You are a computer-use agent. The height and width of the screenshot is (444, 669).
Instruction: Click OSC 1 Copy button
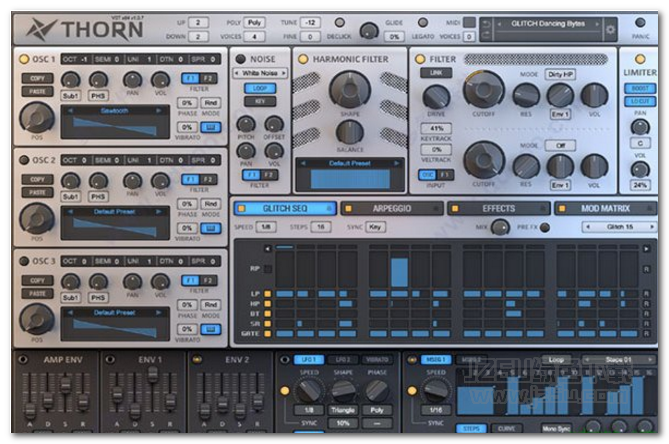coord(37,78)
